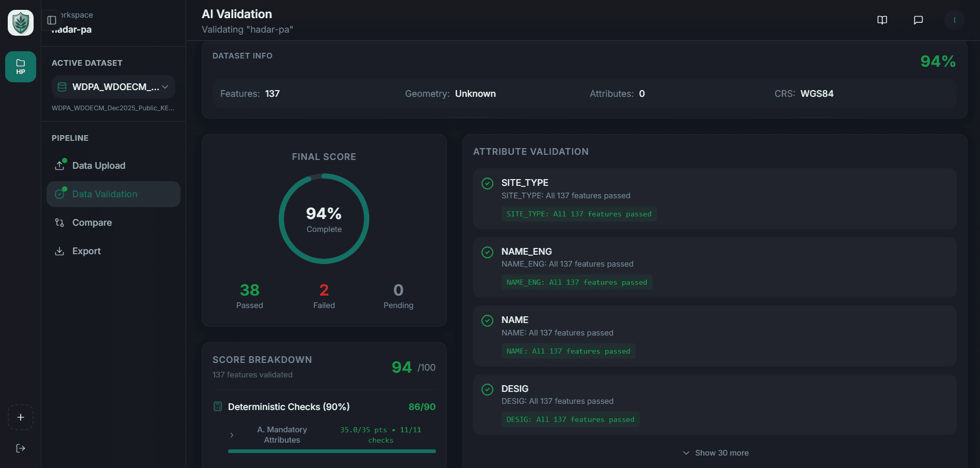Click the 137 features validated text
Image resolution: width=980 pixels, height=468 pixels.
[252, 375]
